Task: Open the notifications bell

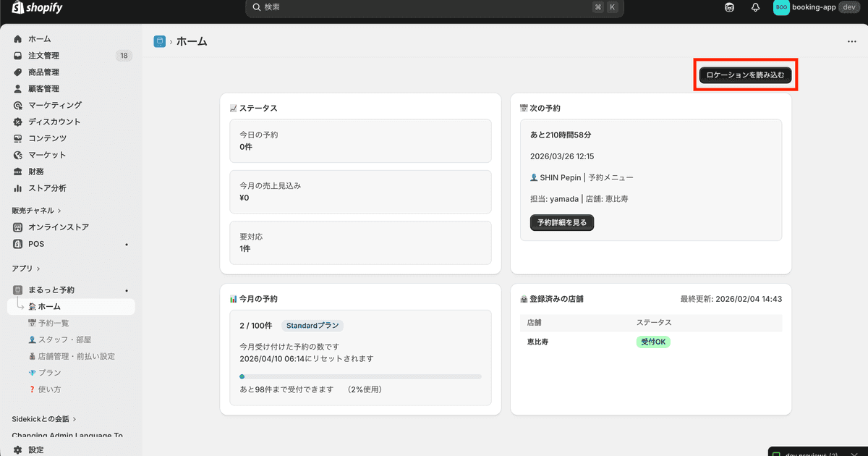Action: pyautogui.click(x=755, y=7)
